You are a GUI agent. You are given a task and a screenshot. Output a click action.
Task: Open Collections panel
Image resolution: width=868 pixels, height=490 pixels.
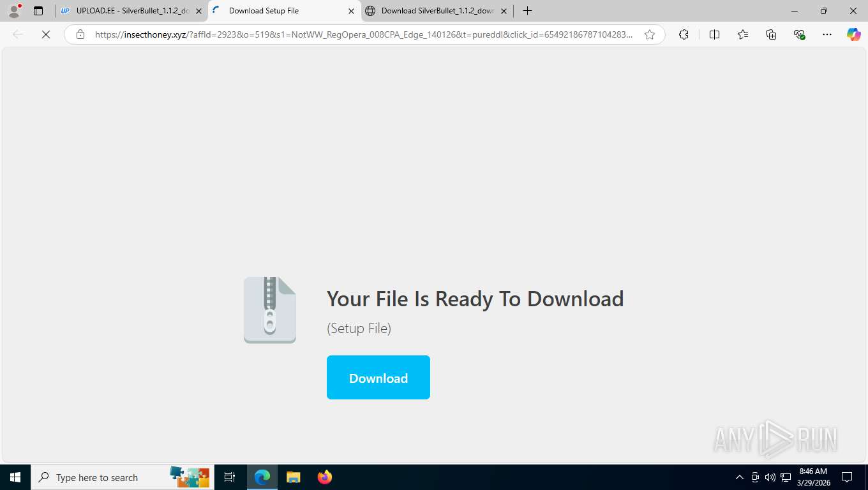[771, 35]
